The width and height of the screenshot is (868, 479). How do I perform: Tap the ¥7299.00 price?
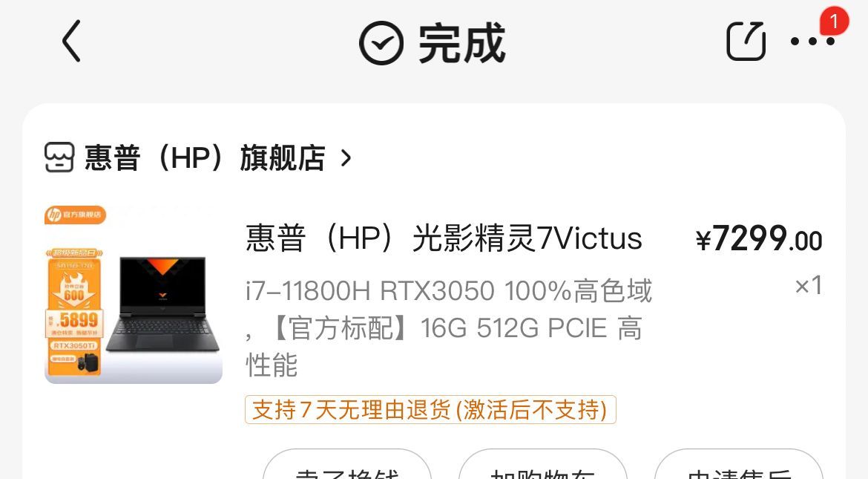[759, 239]
